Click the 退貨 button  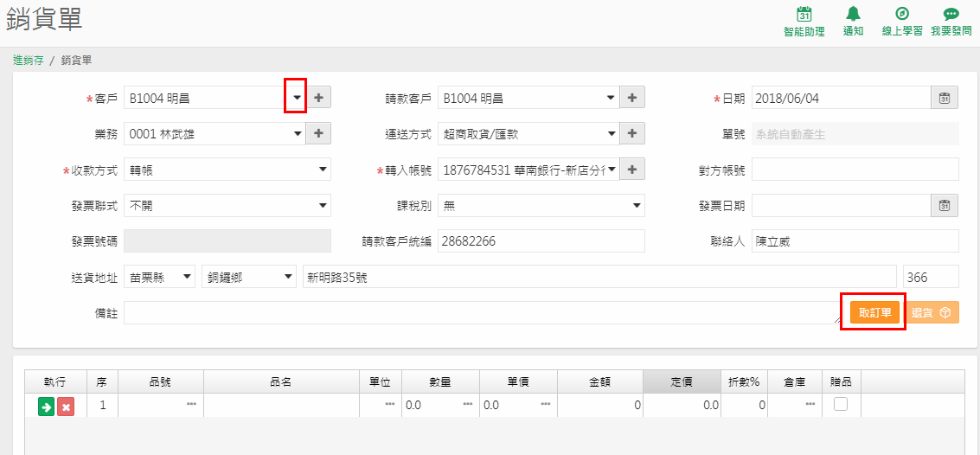pyautogui.click(x=931, y=312)
